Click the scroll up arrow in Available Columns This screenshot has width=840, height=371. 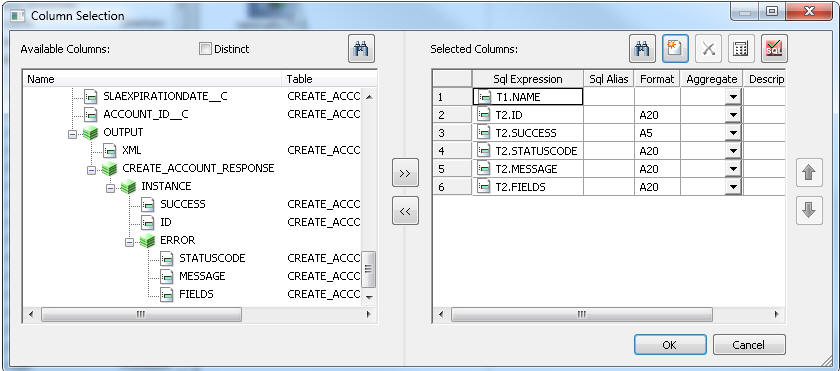(x=369, y=96)
